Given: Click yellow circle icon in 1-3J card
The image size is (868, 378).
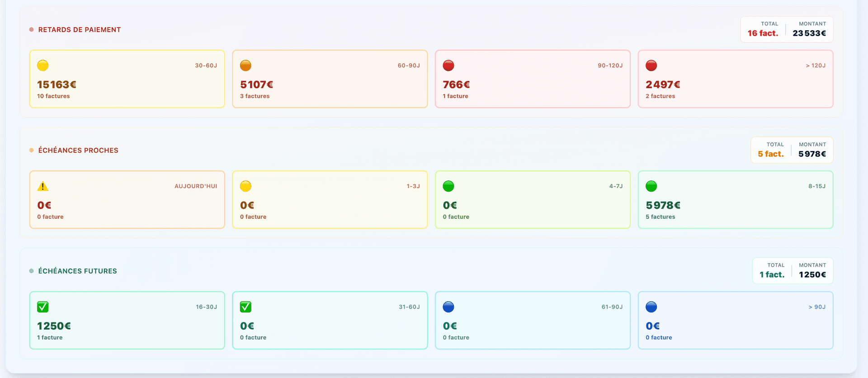Looking at the screenshot, I should click(x=245, y=186).
